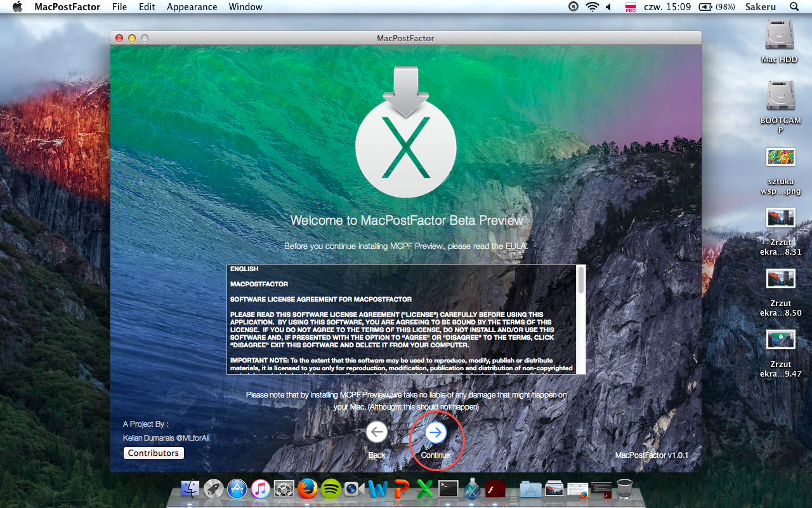Click the Welcome to MacPostFactor Beta Preview heading
This screenshot has height=508, width=812.
tap(407, 220)
